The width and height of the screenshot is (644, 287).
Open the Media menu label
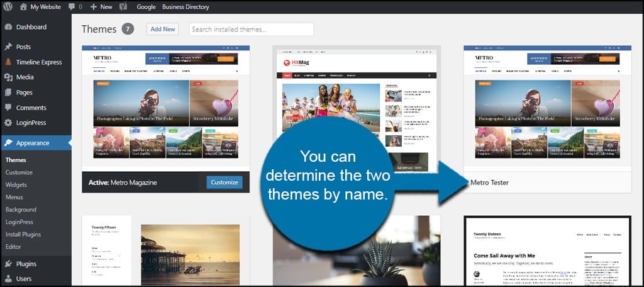[25, 77]
